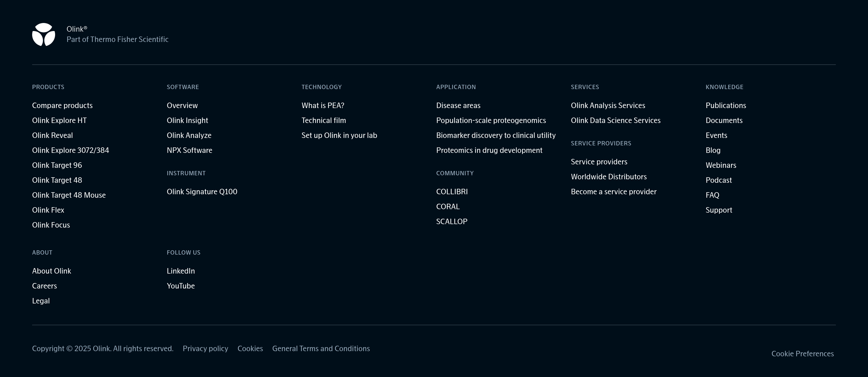Browse Disease areas link

(x=458, y=105)
